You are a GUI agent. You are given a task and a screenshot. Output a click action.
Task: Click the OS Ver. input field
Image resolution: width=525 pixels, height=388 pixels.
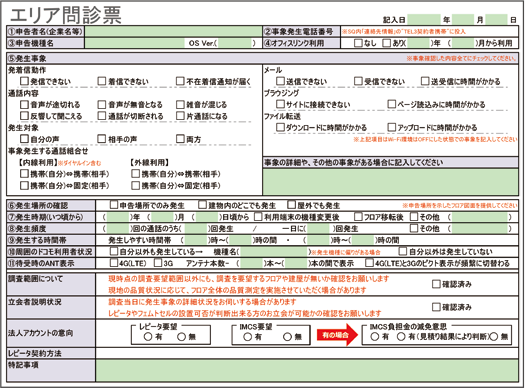click(x=234, y=43)
